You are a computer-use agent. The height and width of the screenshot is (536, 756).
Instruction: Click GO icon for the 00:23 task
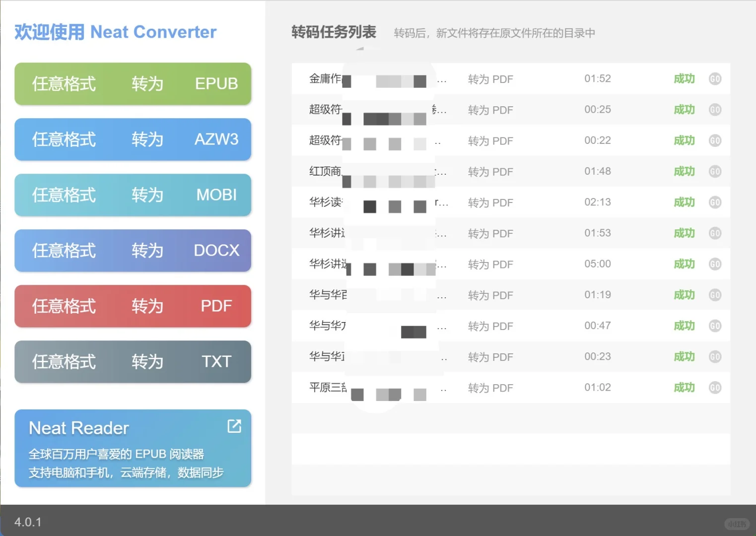pyautogui.click(x=715, y=357)
